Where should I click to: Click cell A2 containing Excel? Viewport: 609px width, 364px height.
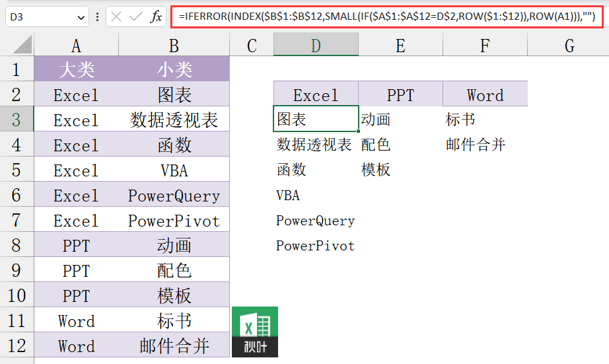pos(76,94)
